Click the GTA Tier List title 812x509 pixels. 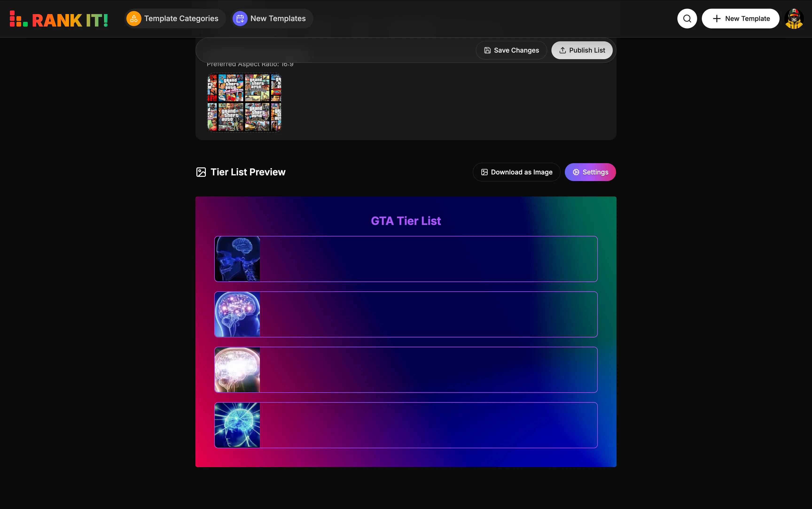(x=406, y=221)
